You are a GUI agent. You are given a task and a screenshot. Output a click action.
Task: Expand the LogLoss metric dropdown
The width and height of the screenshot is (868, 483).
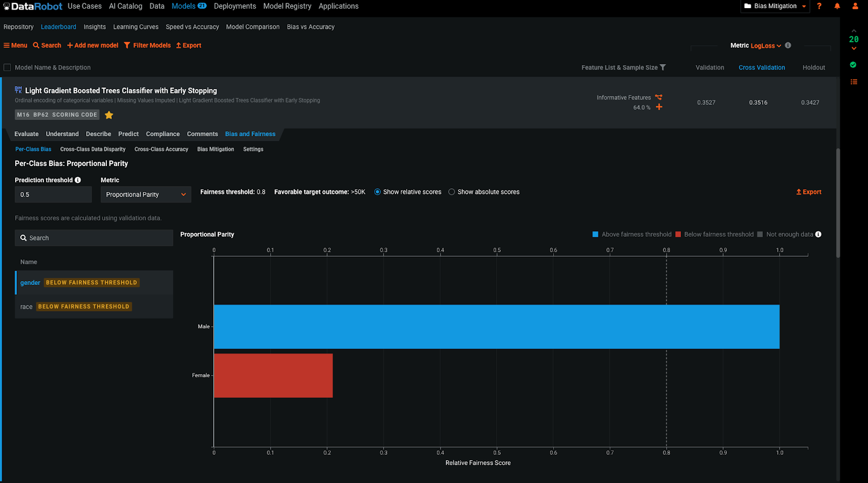tap(765, 46)
